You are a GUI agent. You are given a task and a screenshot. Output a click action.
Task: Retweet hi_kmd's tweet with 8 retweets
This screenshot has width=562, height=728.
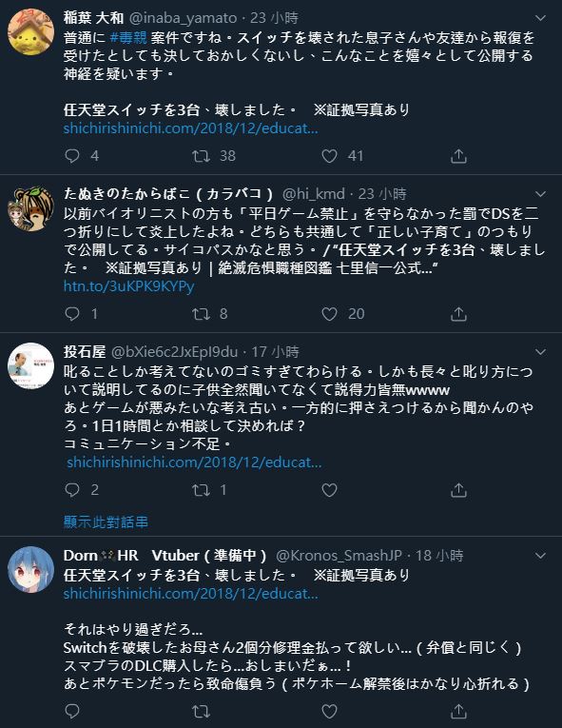(x=201, y=314)
